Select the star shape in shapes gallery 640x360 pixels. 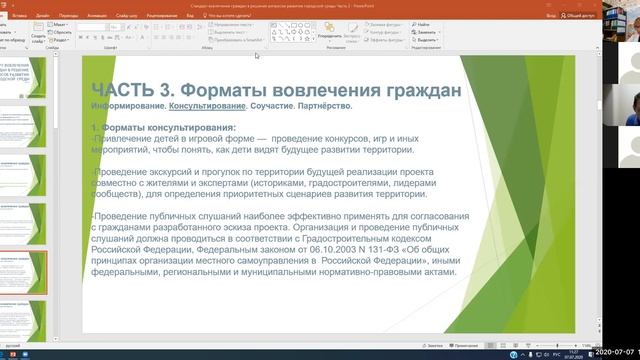click(307, 39)
